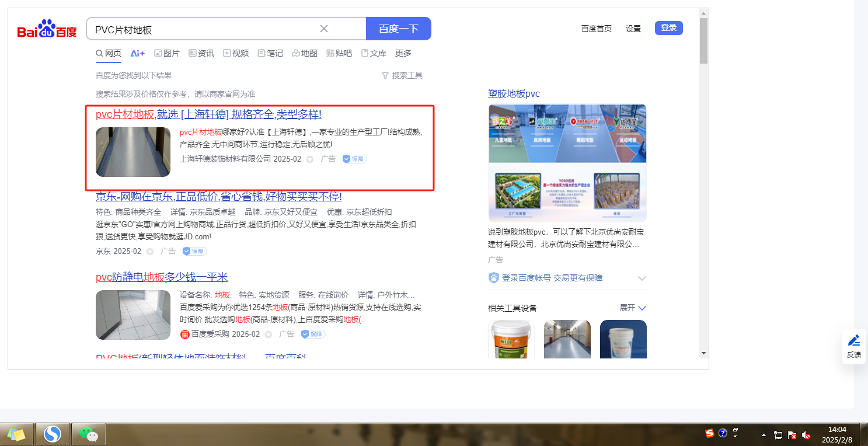The image size is (868, 446).
Task: Click the green paint bucket thumbnail
Action: (x=511, y=339)
